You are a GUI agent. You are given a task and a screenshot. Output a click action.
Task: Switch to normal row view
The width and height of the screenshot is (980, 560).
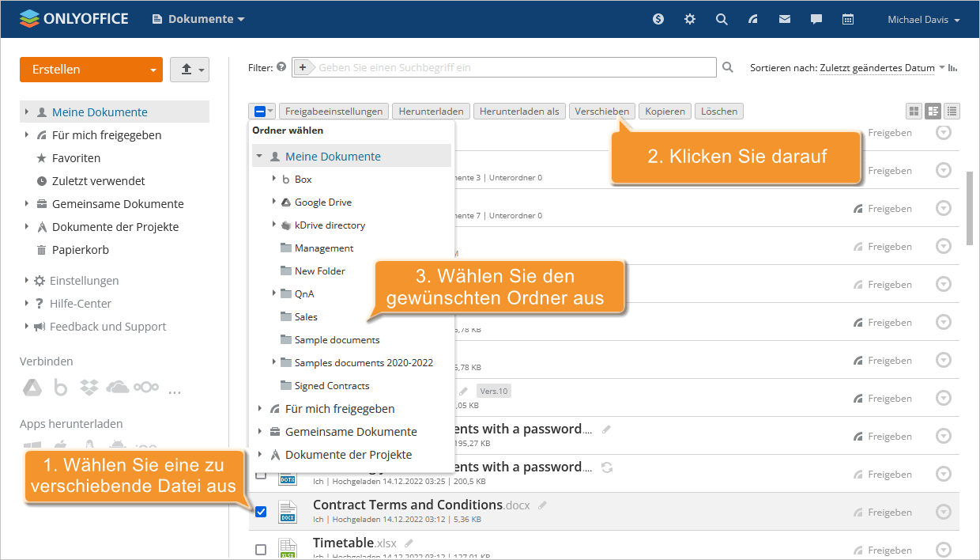coord(933,112)
